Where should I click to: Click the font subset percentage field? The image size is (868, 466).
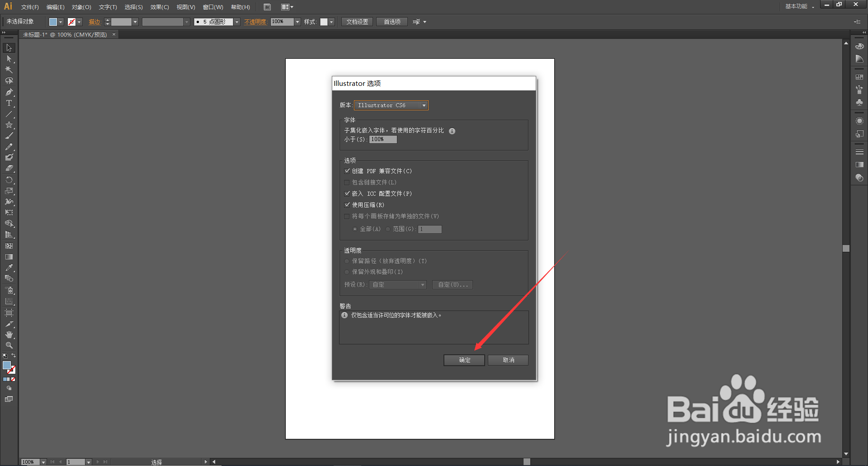coord(383,140)
